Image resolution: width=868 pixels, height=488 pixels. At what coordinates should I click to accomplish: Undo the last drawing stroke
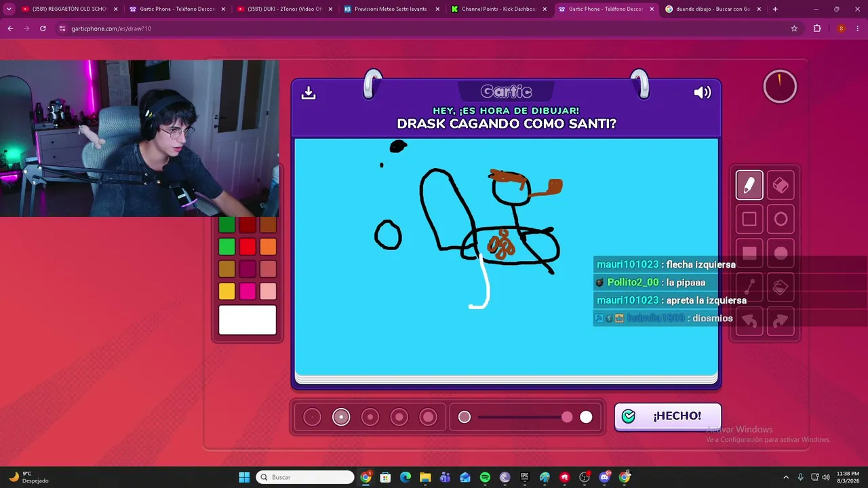pos(749,321)
